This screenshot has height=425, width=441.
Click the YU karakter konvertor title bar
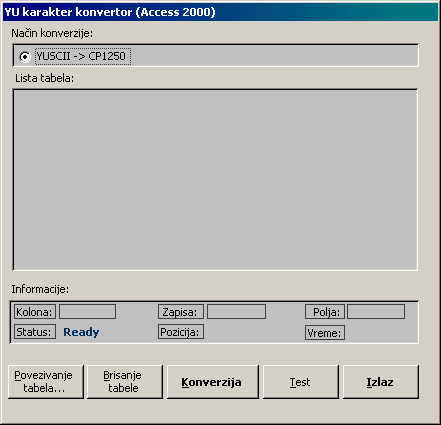pyautogui.click(x=220, y=12)
